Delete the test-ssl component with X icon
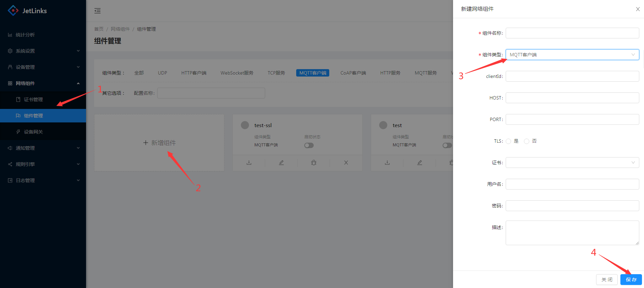Viewport: 644px width, 288px height. [x=346, y=163]
